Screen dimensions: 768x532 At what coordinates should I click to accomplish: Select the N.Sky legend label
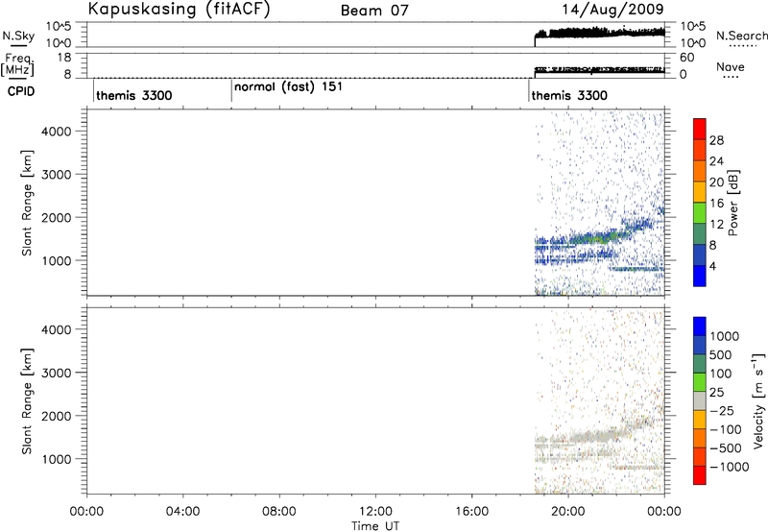tap(18, 36)
